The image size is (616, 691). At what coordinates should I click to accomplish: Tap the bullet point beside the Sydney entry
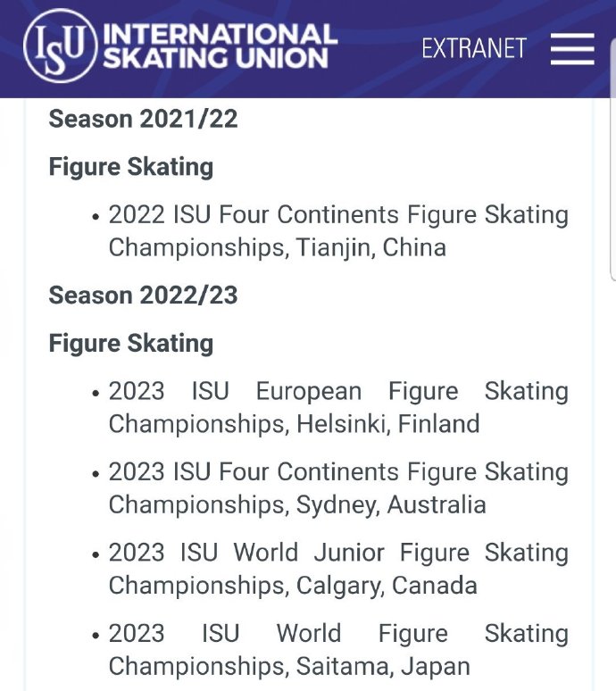pos(96,473)
